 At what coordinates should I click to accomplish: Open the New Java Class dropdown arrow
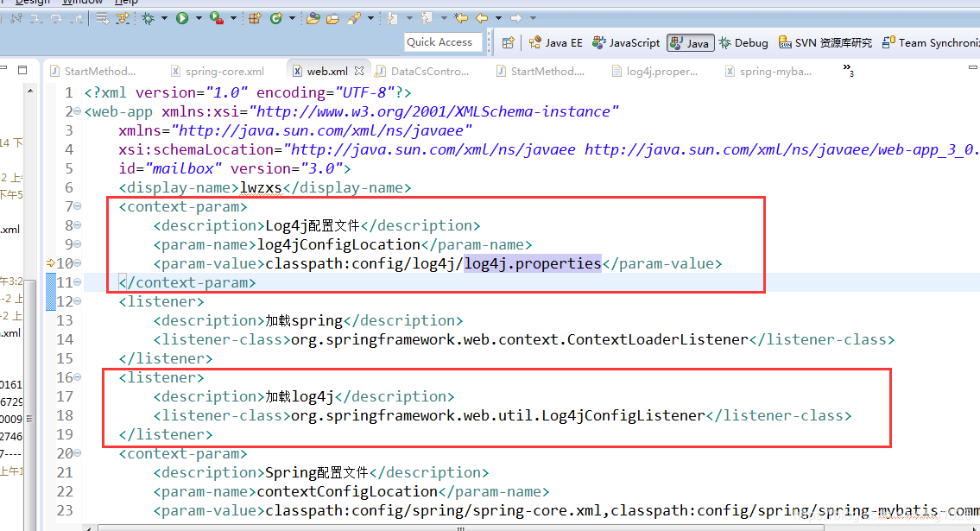tap(292, 18)
